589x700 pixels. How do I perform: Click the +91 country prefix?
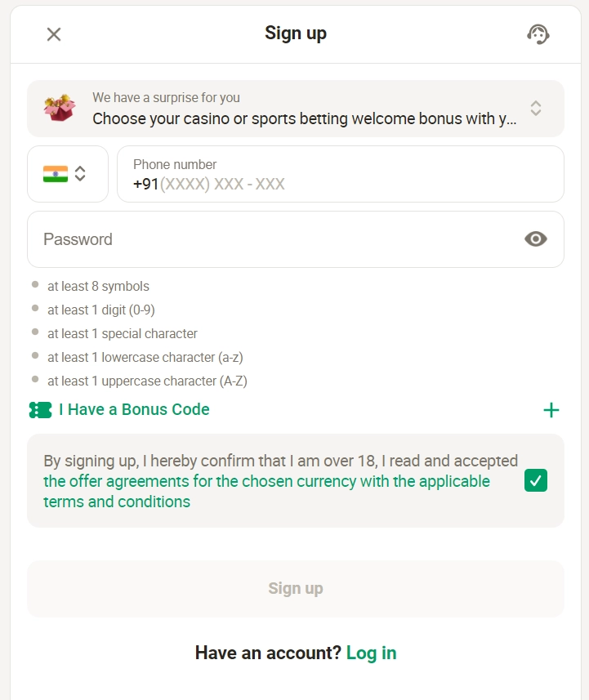tap(145, 184)
